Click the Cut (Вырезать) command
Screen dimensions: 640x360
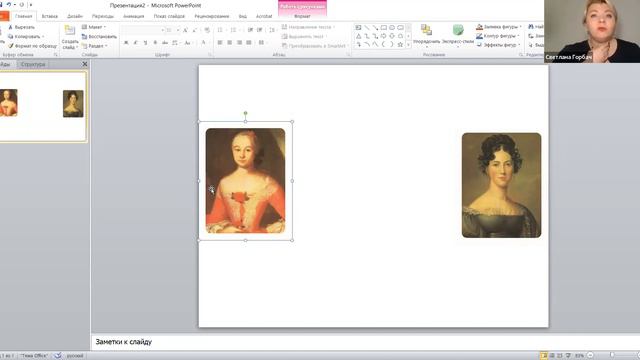point(21,27)
